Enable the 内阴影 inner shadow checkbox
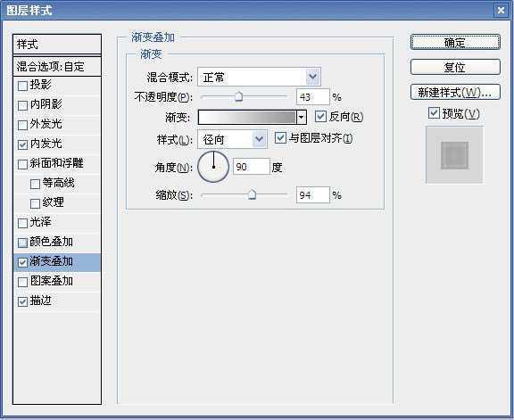The height and width of the screenshot is (420, 514). [x=22, y=105]
